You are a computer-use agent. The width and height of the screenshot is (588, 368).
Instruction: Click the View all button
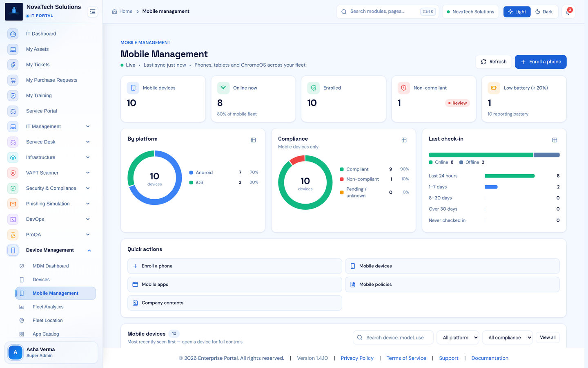[x=548, y=338]
